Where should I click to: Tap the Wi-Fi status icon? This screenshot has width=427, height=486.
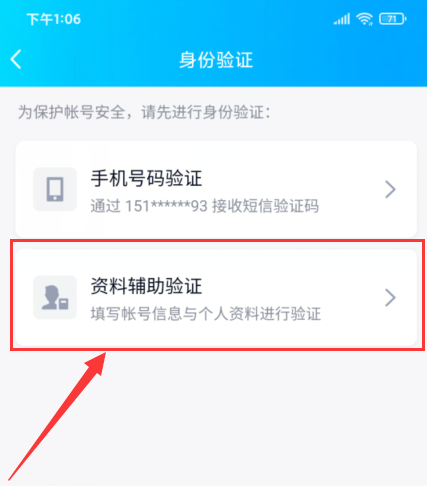(364, 19)
